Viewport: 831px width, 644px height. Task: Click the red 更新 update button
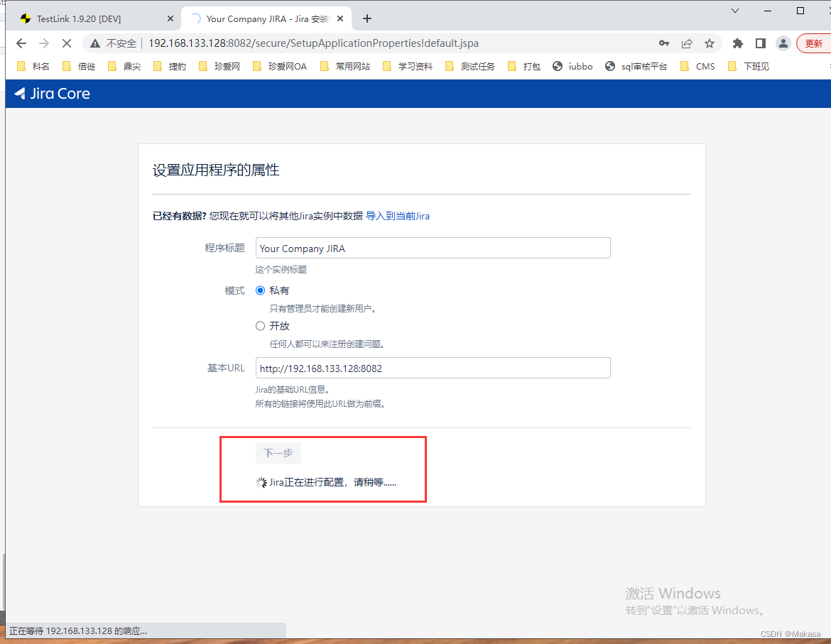pyautogui.click(x=813, y=43)
